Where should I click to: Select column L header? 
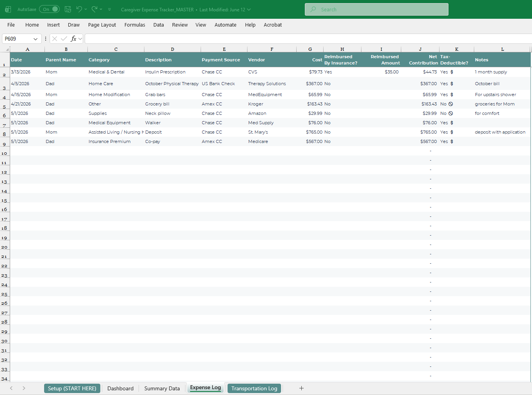coord(502,49)
